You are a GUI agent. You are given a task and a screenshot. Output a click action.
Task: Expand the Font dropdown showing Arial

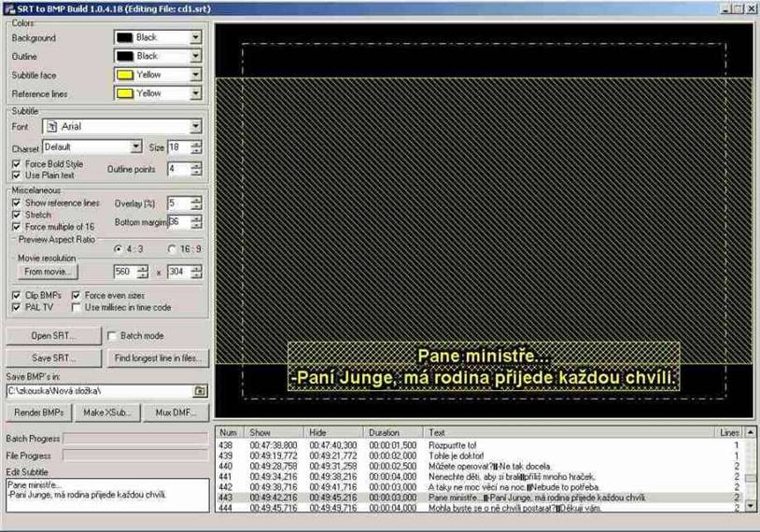coord(195,126)
